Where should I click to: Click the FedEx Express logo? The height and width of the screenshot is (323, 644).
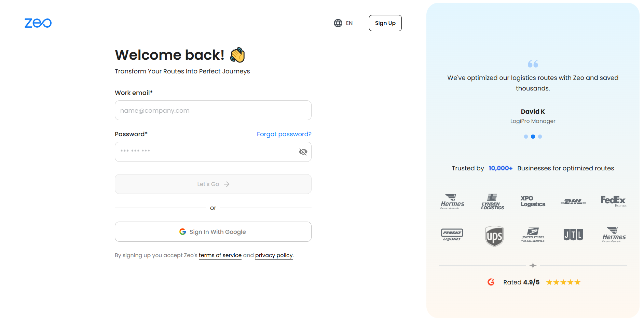(613, 201)
